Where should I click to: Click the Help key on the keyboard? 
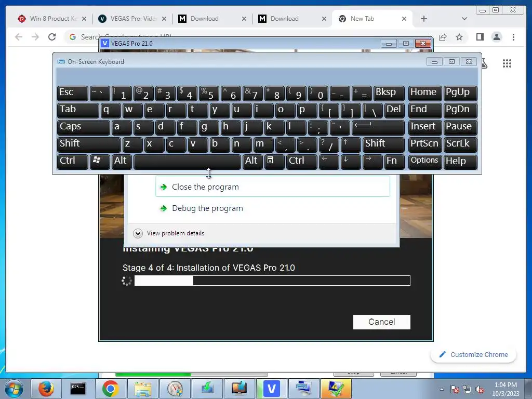(x=460, y=162)
